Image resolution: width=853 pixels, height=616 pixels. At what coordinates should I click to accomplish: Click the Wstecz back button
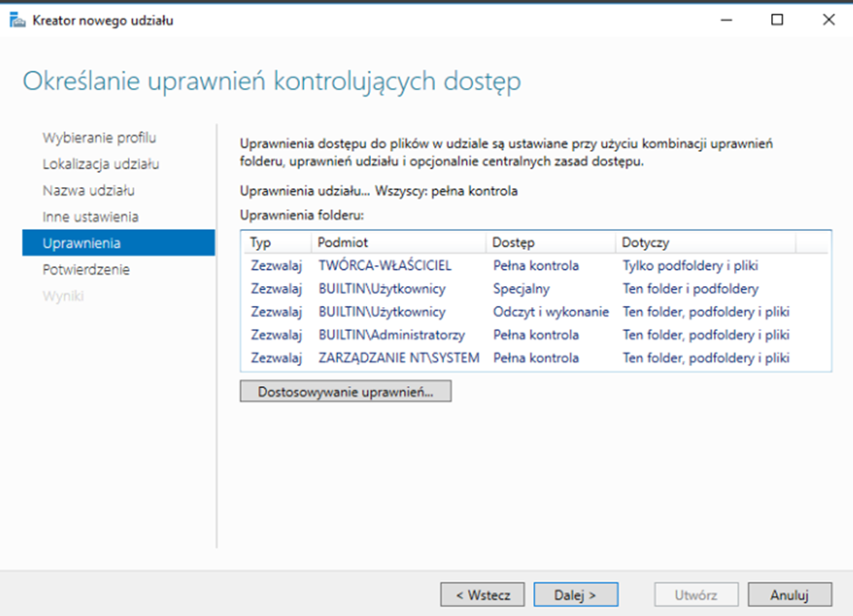tap(482, 595)
